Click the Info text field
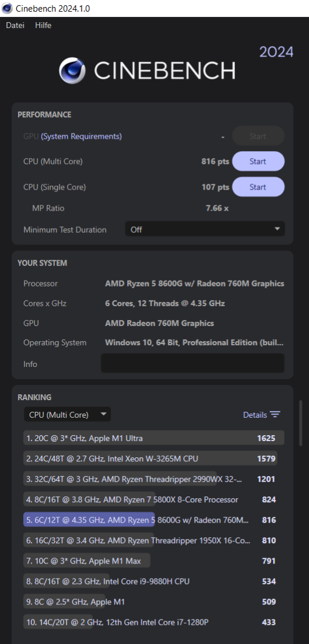Viewport: 309px width, 644px height. tap(192, 363)
